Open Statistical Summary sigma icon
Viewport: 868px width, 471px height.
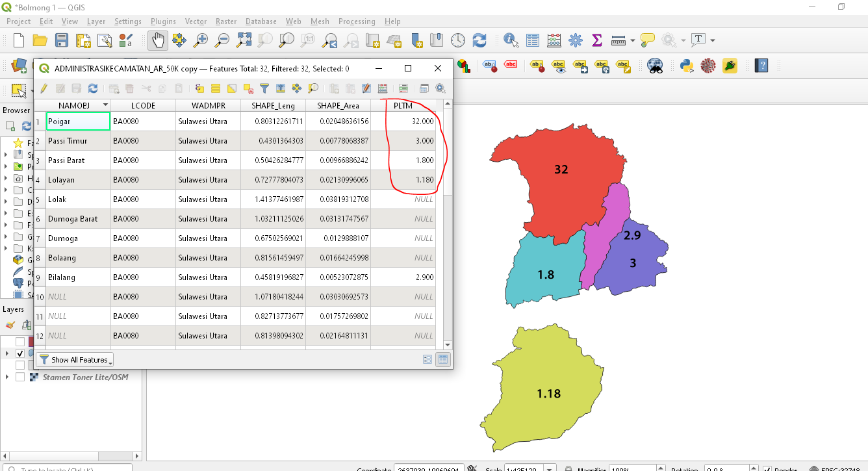click(596, 40)
